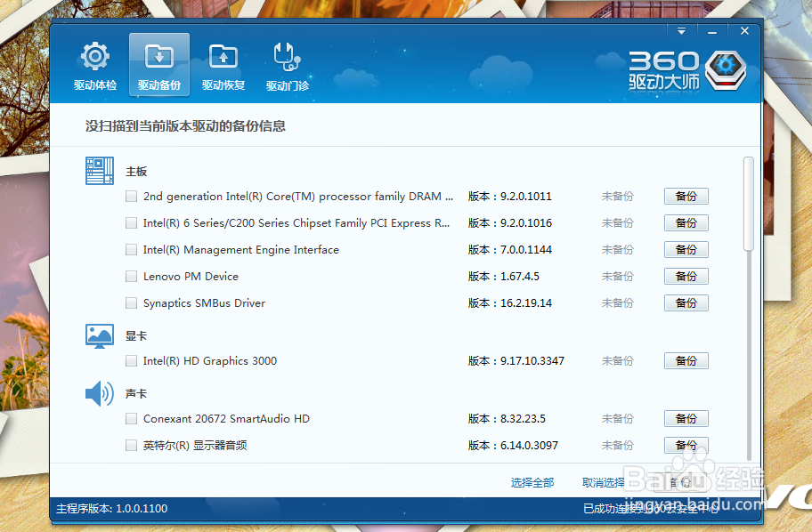The image size is (812, 532).
Task: Click the 主板 motherboard category icon
Action: [x=100, y=171]
